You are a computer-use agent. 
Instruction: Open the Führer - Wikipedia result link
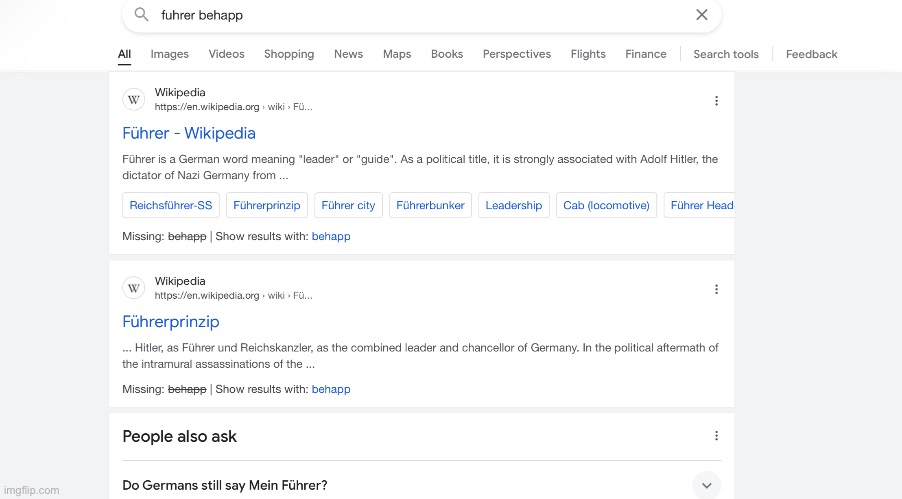click(x=189, y=133)
